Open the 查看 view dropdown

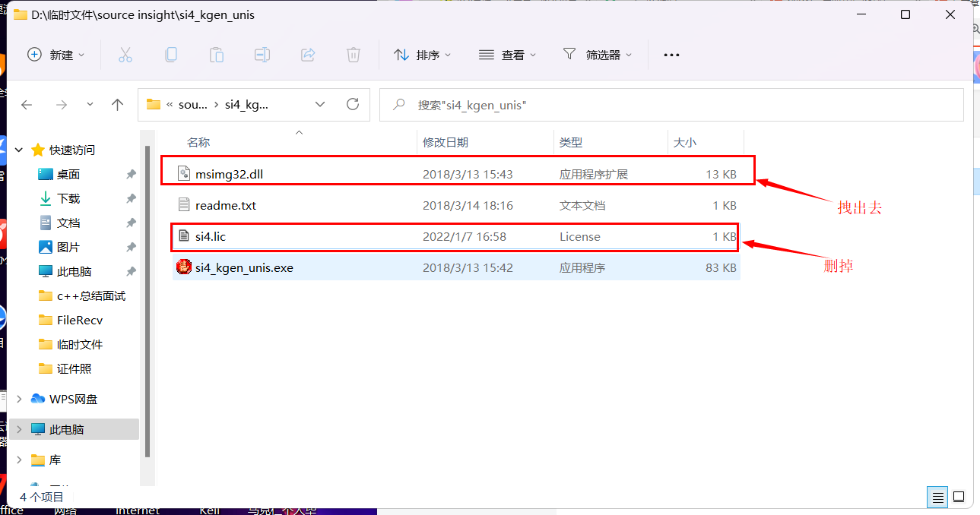[x=507, y=54]
